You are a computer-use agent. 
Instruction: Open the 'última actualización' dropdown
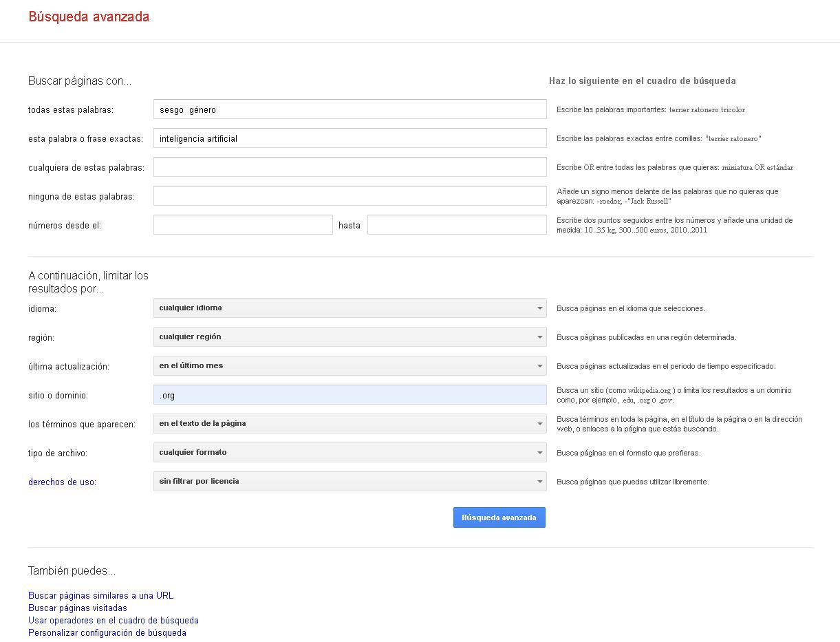pyautogui.click(x=349, y=366)
